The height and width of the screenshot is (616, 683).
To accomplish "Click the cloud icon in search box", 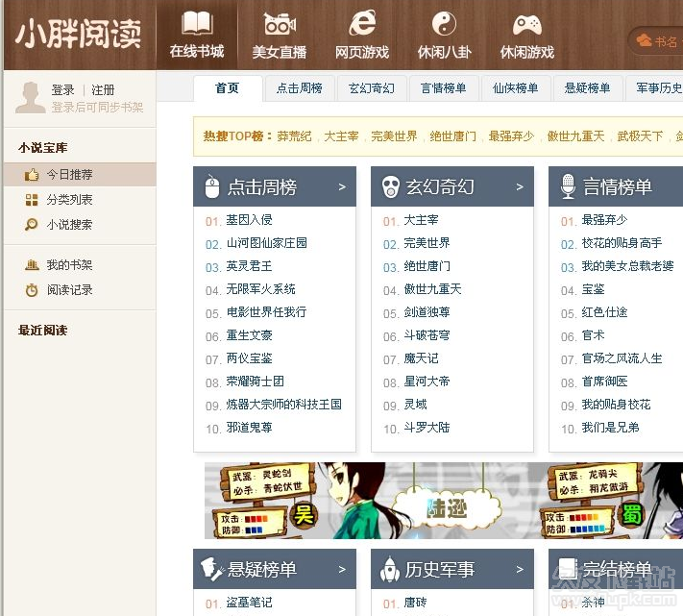I will coord(645,40).
